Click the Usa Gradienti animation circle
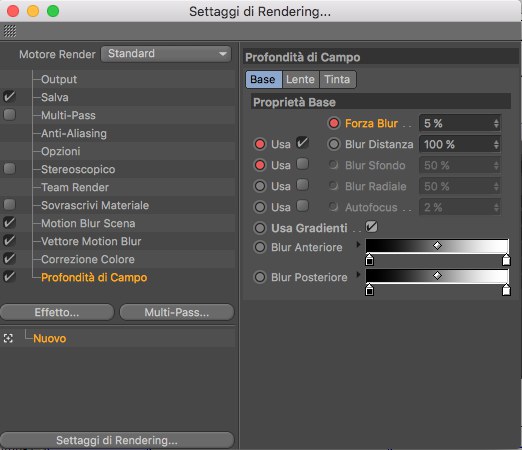522x450 pixels. pyautogui.click(x=260, y=228)
